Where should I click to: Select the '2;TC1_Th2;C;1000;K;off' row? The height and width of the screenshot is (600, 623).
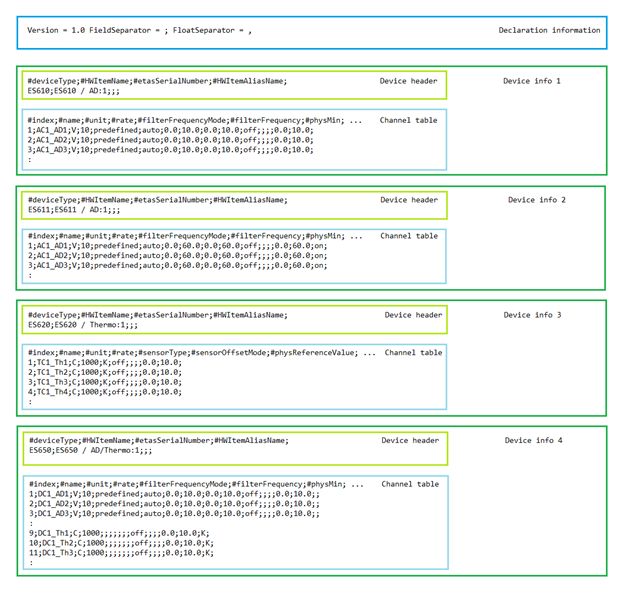pyautogui.click(x=105, y=372)
